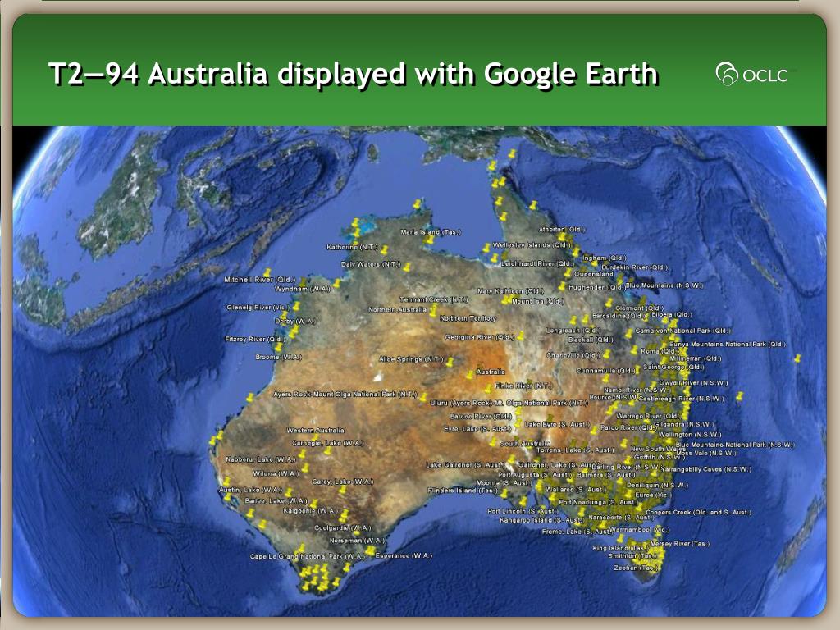This screenshot has width=840, height=630.
Task: Click the Carey, Lake (W.A.) label
Action: [342, 482]
